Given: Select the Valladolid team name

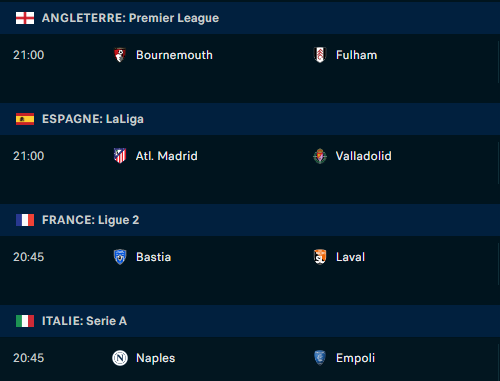Looking at the screenshot, I should 364,156.
